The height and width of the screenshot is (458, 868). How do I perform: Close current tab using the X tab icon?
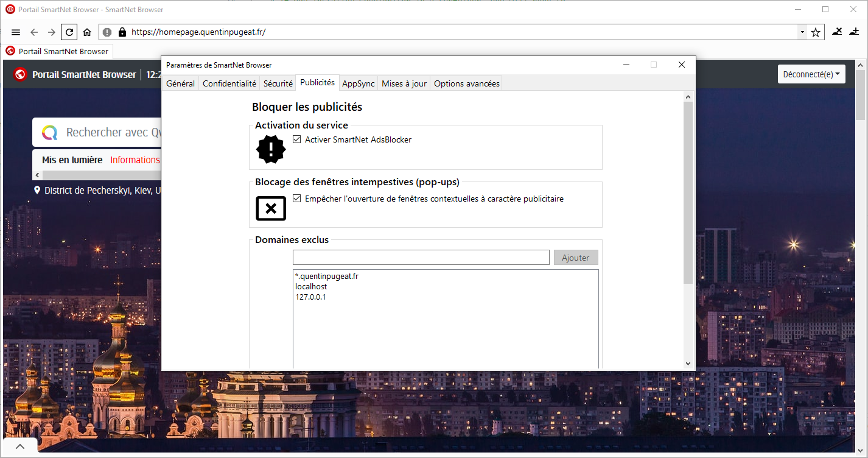coord(838,32)
